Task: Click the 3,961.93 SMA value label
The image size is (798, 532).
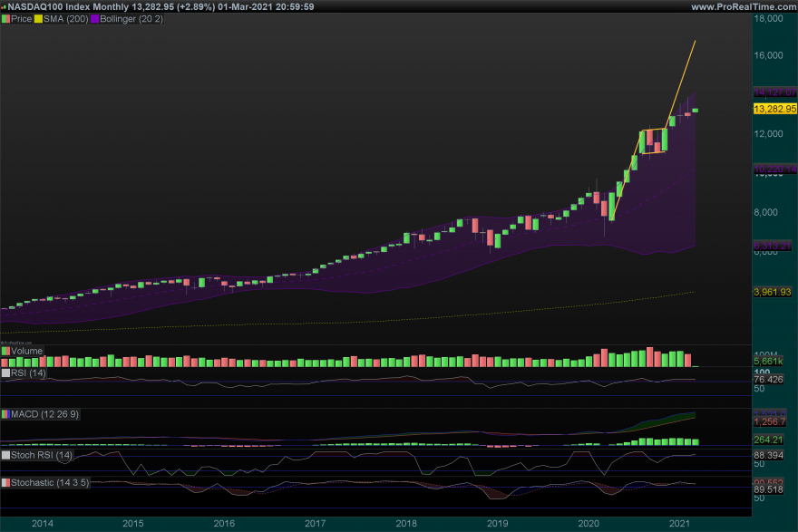Action: [x=773, y=292]
